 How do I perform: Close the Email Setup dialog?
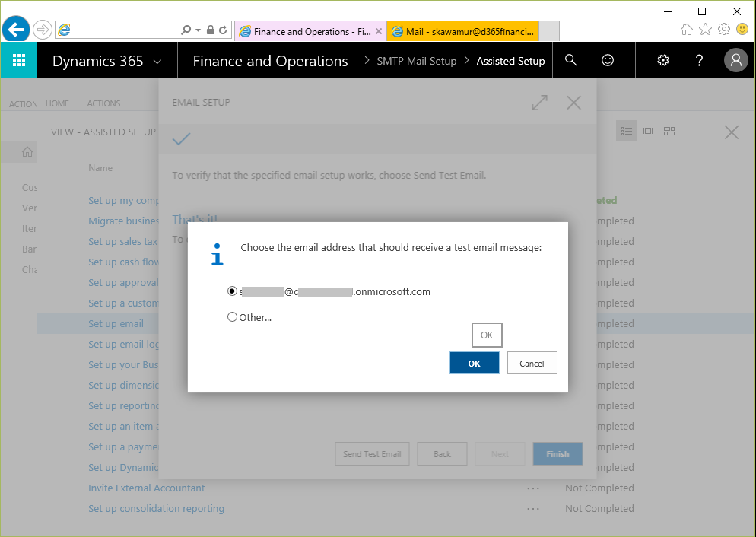tap(573, 102)
